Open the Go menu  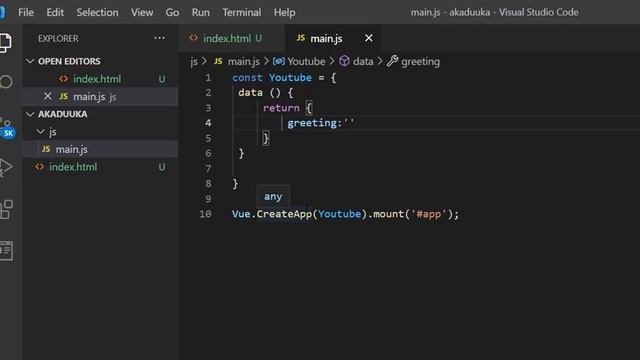pyautogui.click(x=172, y=12)
